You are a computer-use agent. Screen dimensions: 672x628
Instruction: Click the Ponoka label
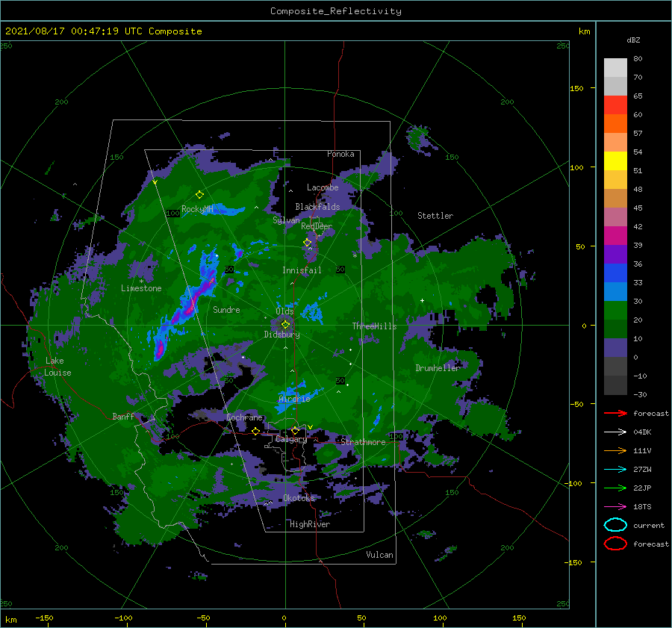(340, 154)
